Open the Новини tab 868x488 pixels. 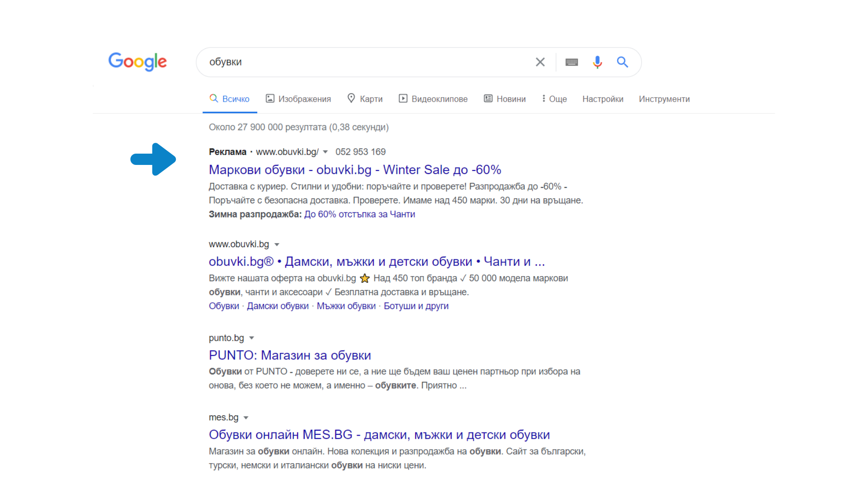click(505, 99)
